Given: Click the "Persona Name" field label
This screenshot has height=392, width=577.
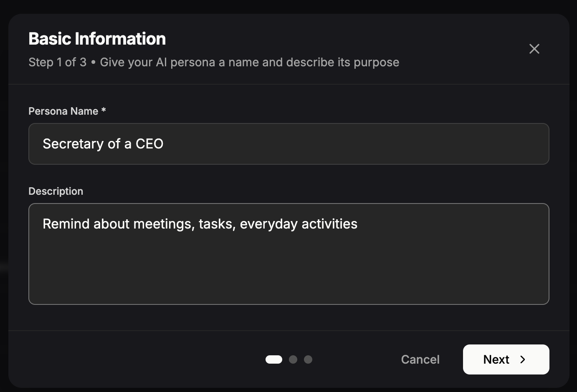Looking at the screenshot, I should pos(63,111).
